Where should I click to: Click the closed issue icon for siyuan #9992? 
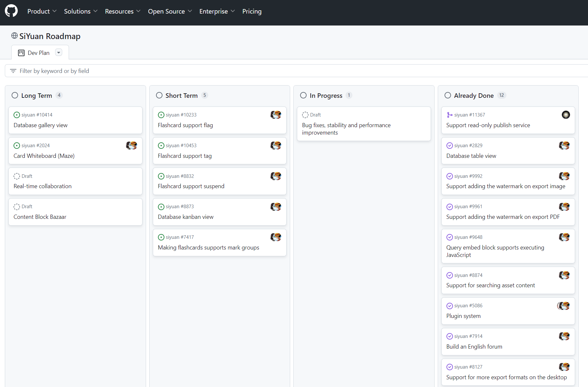(450, 176)
